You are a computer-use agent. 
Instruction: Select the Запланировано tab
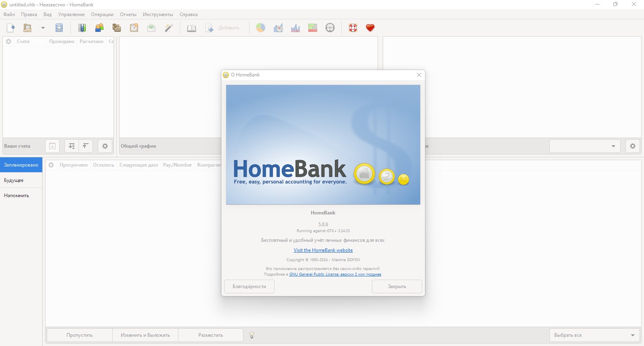(x=21, y=165)
